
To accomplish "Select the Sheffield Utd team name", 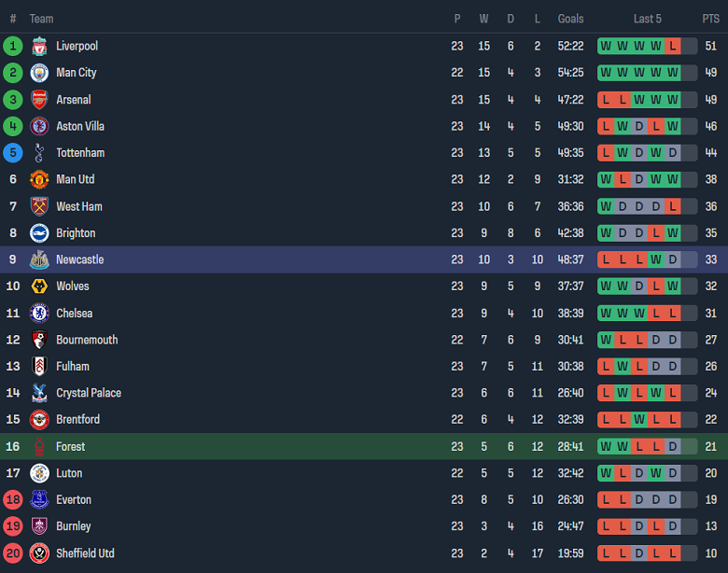I will click(x=85, y=553).
